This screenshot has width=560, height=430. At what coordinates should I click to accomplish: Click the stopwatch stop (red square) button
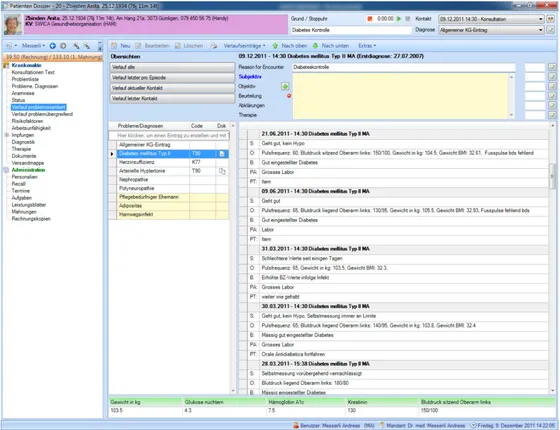tap(370, 19)
